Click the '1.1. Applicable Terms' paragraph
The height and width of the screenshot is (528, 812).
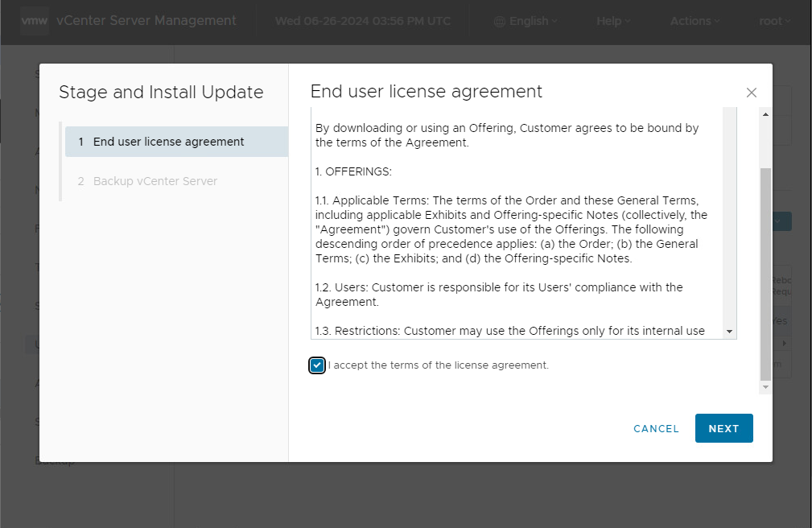(x=511, y=229)
